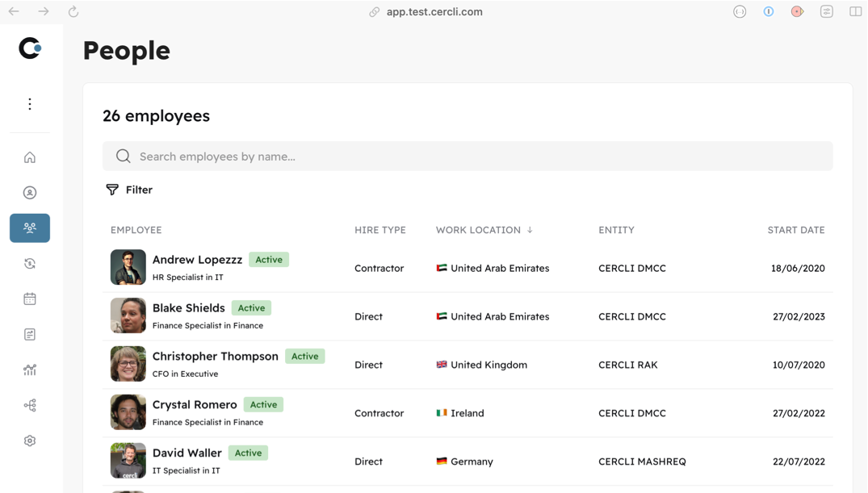This screenshot has width=868, height=493.
Task: Click David Waller's avatar photo
Action: [x=128, y=461]
